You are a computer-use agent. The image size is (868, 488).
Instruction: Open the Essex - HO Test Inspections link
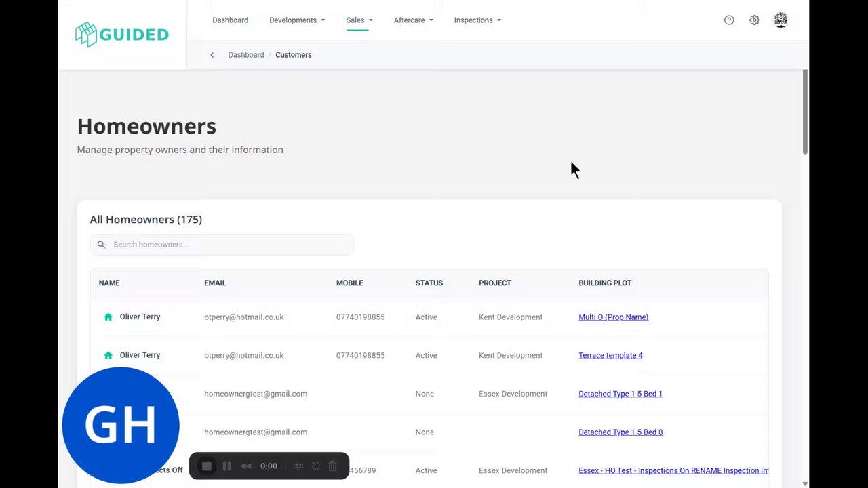[673, 470]
